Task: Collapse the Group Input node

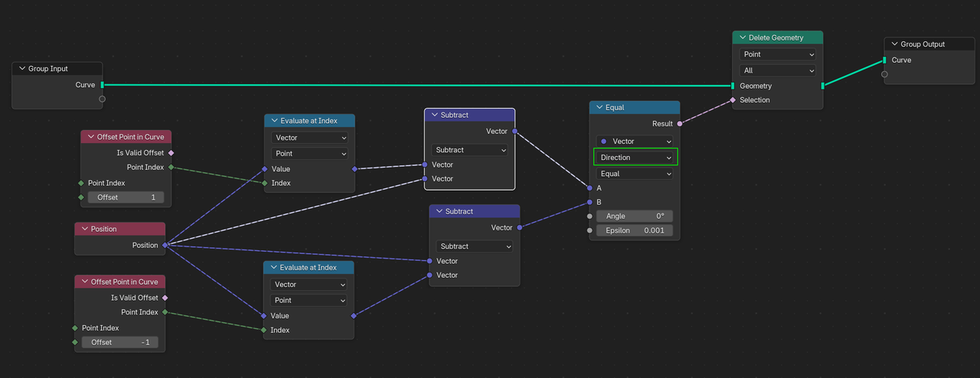Action: (x=21, y=69)
